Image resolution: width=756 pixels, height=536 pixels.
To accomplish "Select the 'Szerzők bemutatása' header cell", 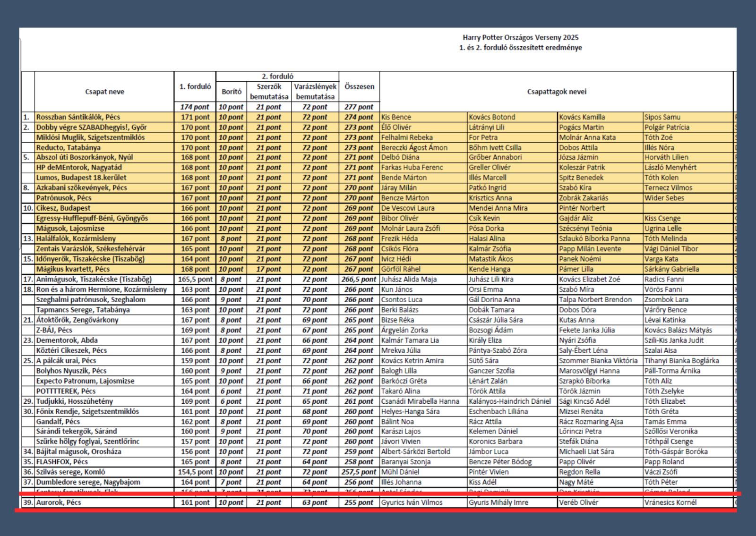I will pos(269,92).
